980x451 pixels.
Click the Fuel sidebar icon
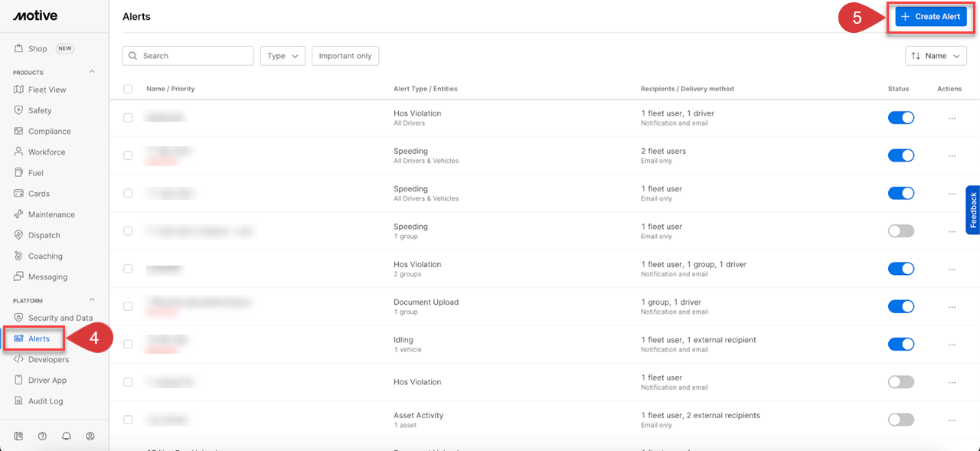(x=19, y=172)
